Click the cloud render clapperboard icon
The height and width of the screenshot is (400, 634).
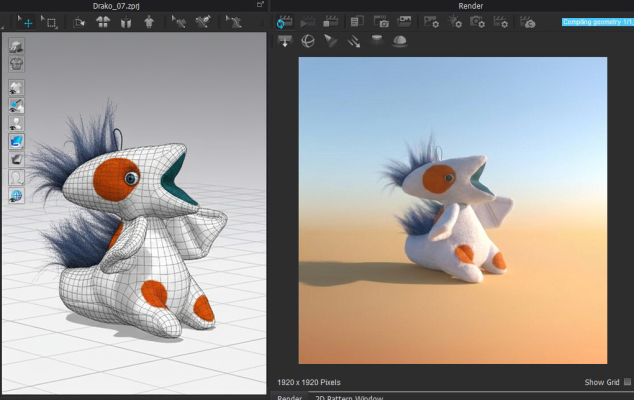coord(528,22)
